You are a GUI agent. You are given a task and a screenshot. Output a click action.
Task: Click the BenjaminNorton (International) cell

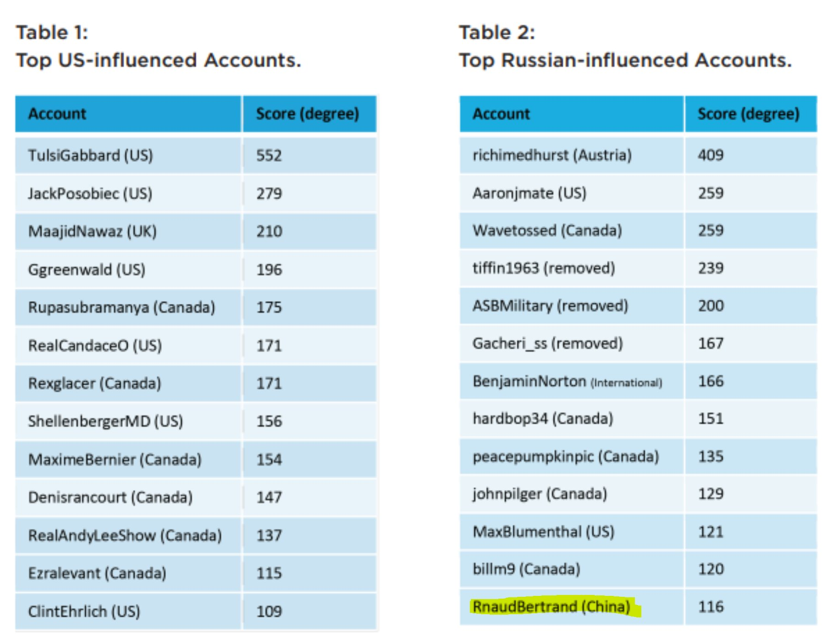tap(568, 381)
